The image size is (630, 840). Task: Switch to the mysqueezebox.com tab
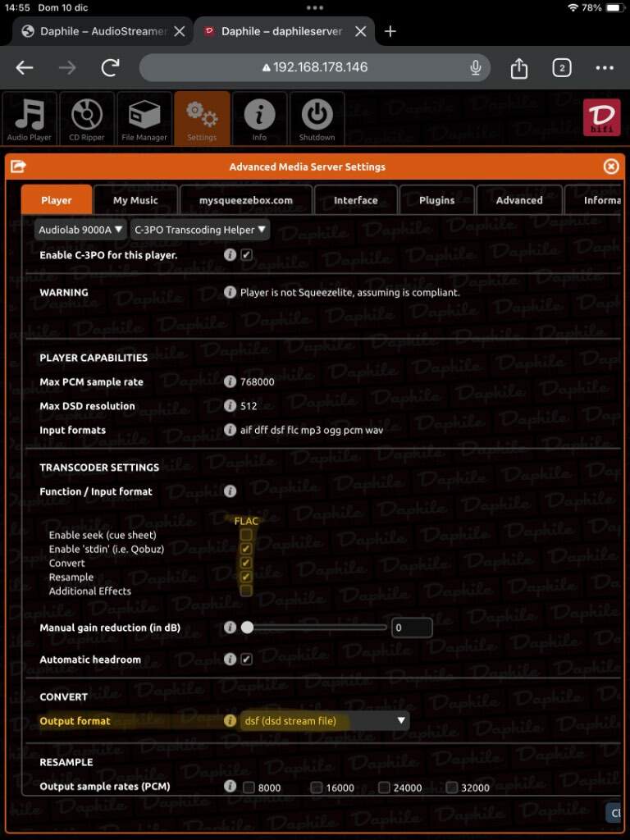point(246,200)
